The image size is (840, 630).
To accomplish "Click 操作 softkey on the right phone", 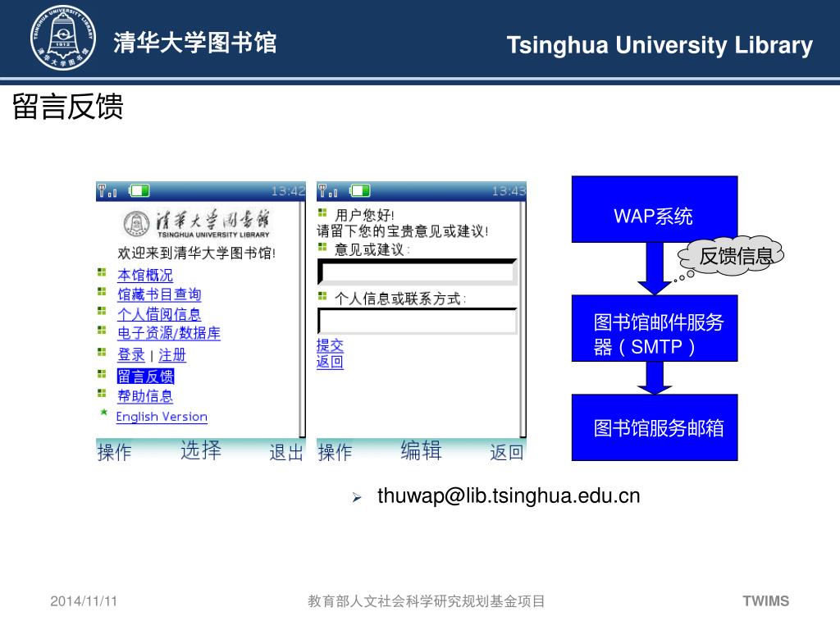I will (336, 452).
